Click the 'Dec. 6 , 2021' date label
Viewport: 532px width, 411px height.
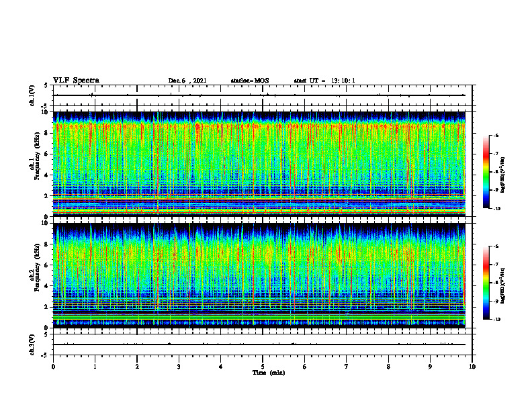[187, 81]
